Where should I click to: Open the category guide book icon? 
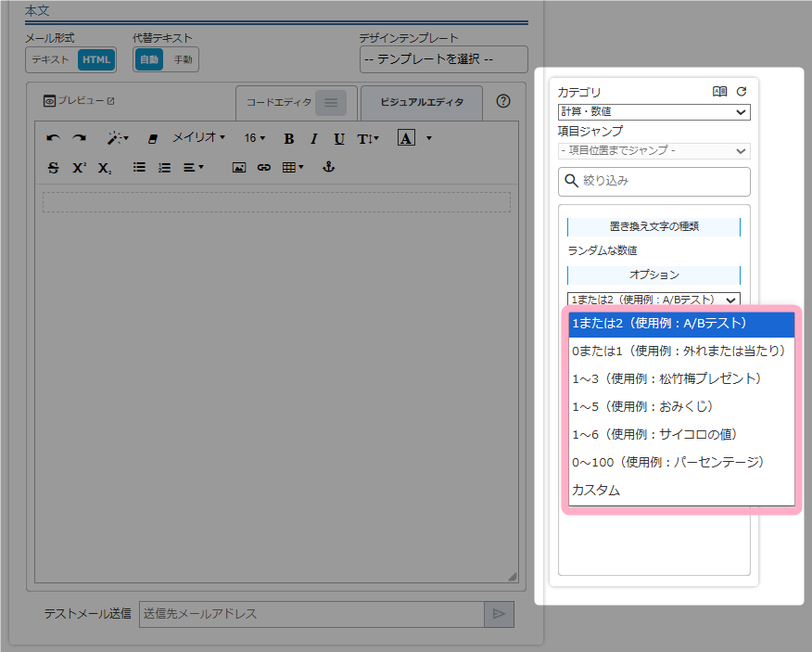(720, 92)
